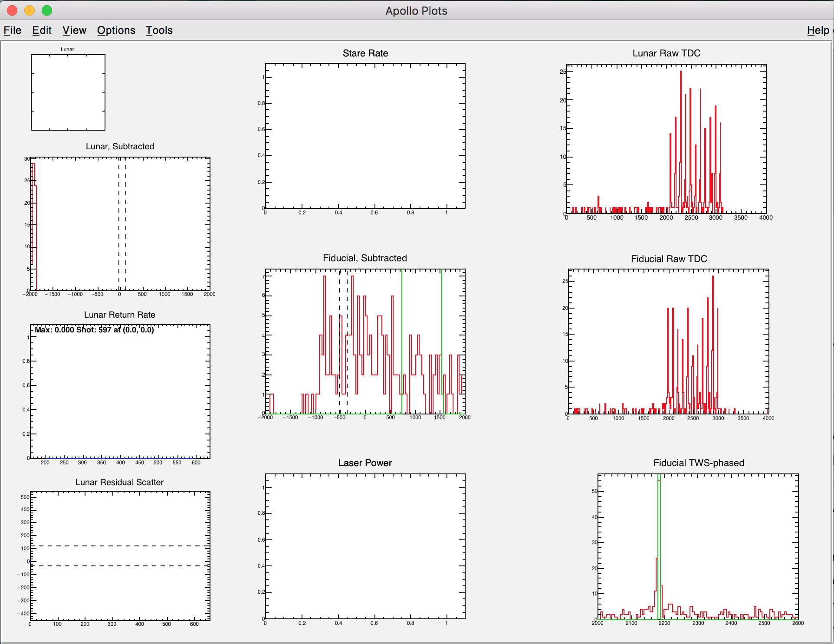The height and width of the screenshot is (644, 834).
Task: Open the Tools menu
Action: point(159,30)
